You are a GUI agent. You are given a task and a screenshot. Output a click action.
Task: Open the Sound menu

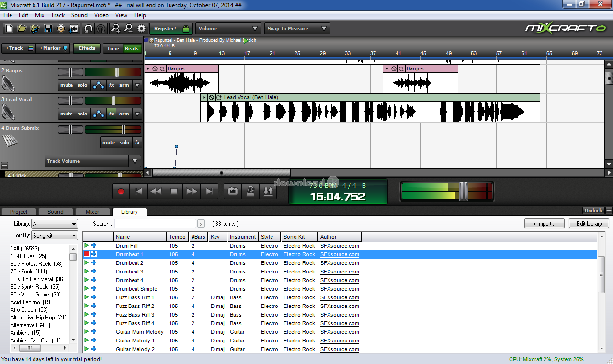[x=79, y=15]
